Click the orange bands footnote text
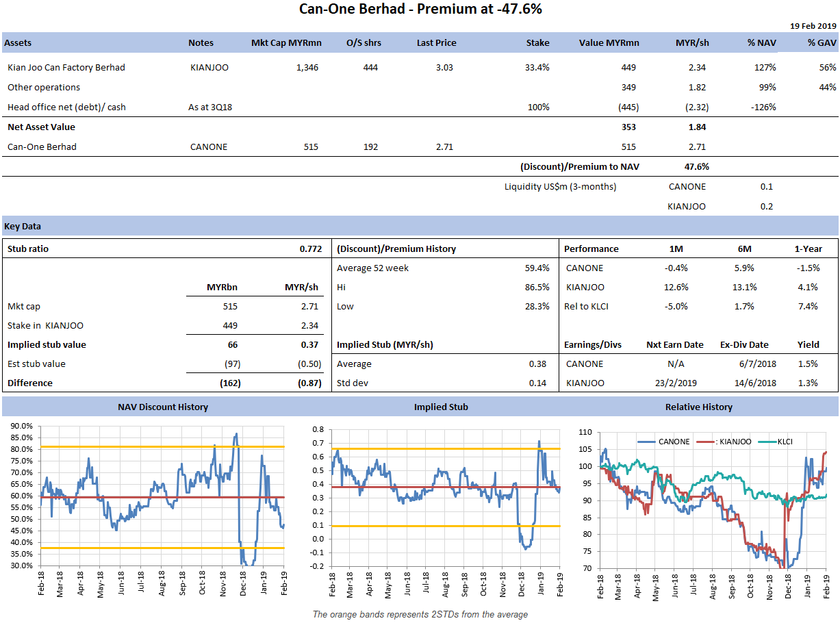840x623 pixels. 420,614
